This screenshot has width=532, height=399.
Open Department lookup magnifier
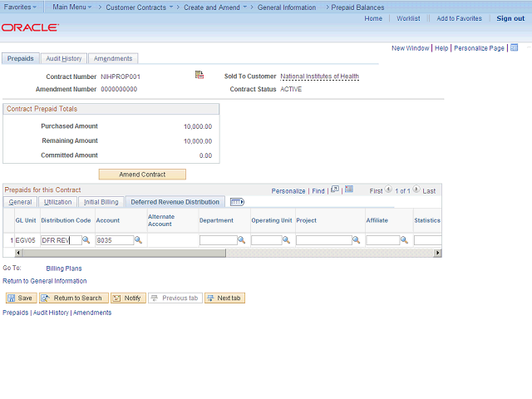tap(242, 240)
